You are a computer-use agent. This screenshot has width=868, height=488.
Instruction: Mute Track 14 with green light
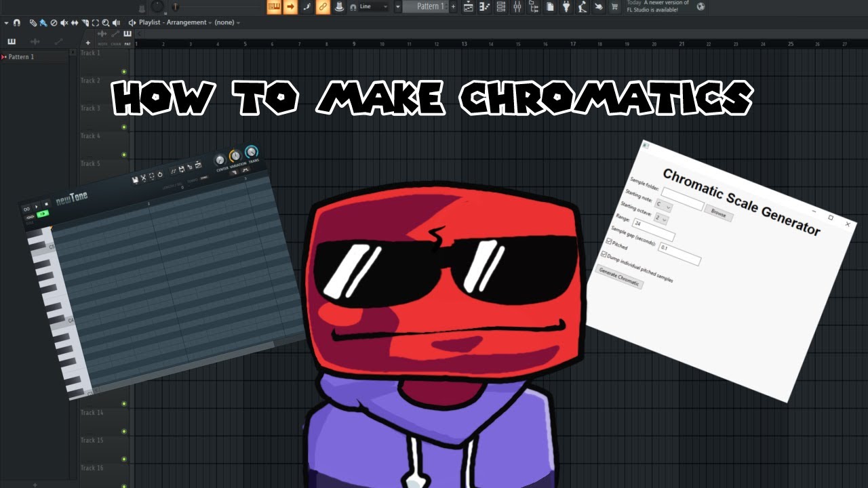pos(124,404)
